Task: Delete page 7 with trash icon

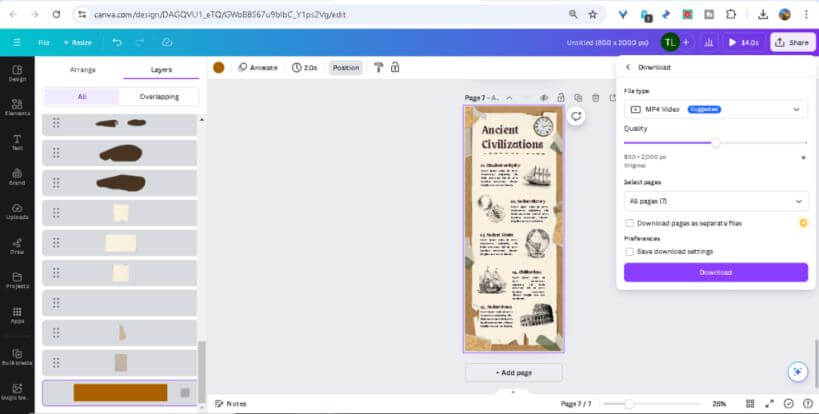Action: [595, 98]
